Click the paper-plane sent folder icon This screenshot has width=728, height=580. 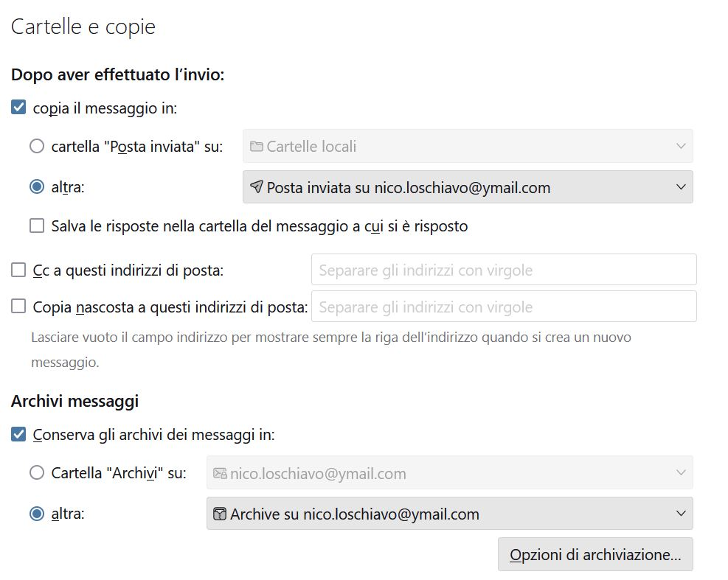click(x=257, y=187)
